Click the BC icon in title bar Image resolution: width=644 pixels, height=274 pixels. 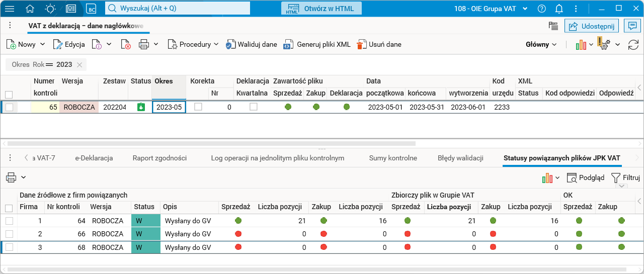click(91, 9)
